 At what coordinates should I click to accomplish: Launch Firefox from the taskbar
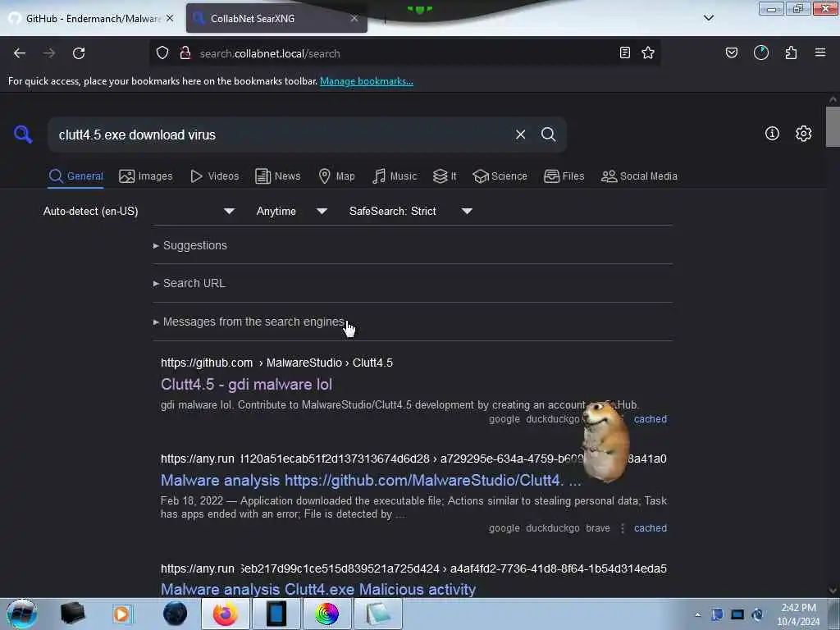tap(226, 614)
